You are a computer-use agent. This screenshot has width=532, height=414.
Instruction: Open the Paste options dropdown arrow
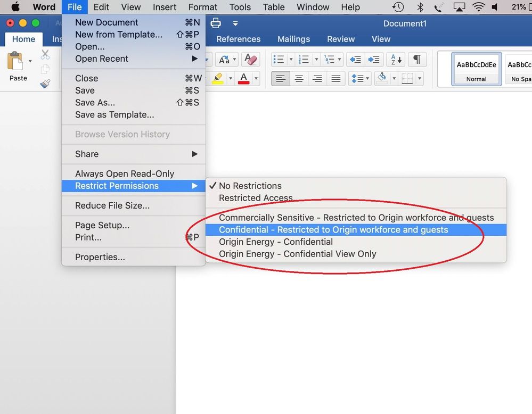[x=30, y=61]
